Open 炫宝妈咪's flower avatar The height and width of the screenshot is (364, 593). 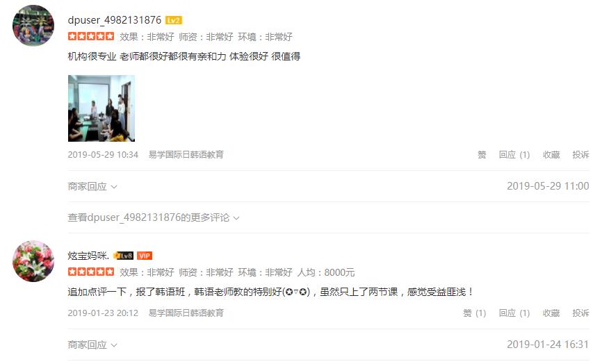[33, 260]
